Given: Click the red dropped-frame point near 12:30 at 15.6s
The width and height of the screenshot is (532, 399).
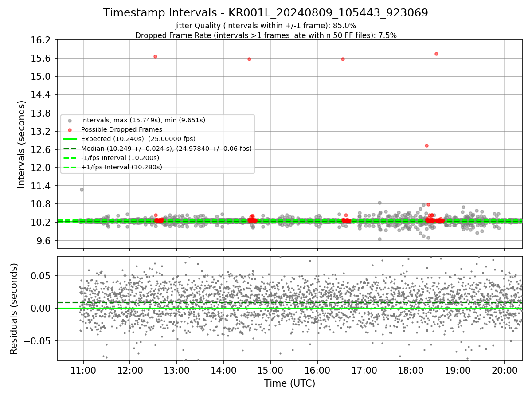Looking at the screenshot, I should pyautogui.click(x=155, y=56).
